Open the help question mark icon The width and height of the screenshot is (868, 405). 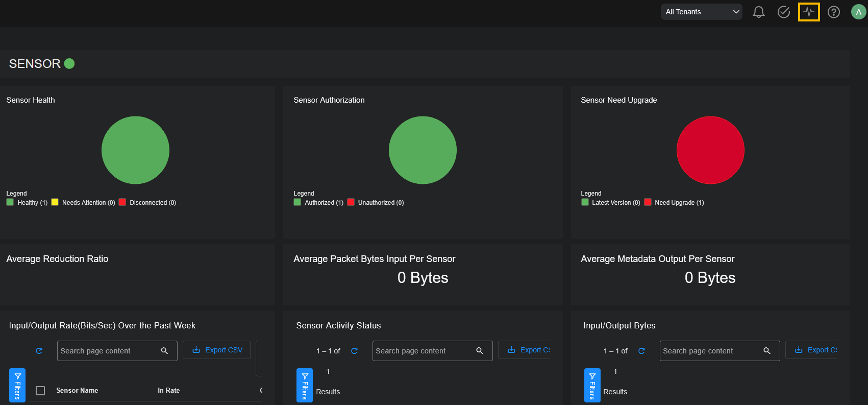point(833,12)
